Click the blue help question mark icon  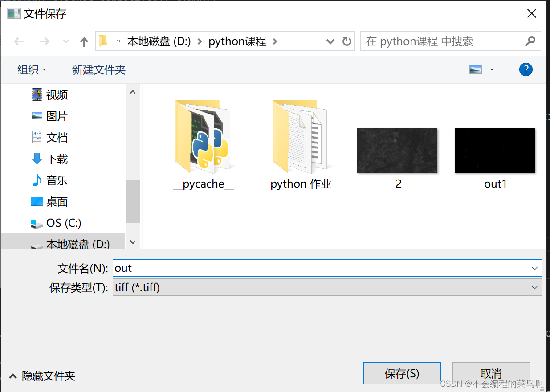[526, 69]
